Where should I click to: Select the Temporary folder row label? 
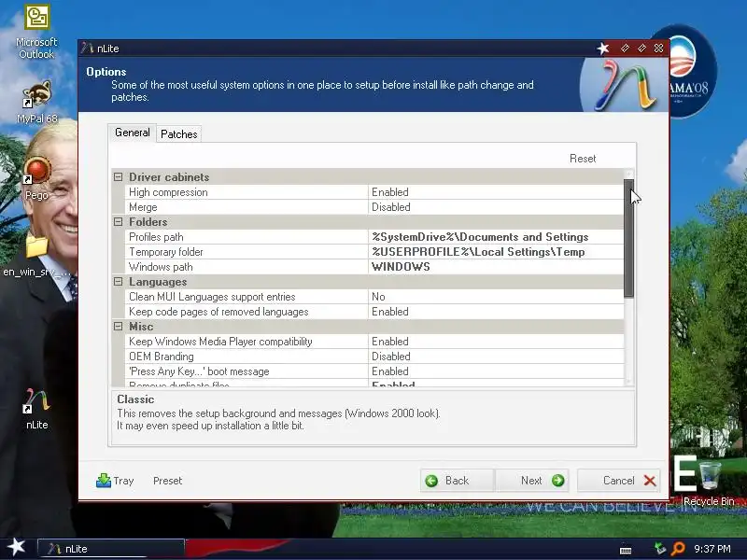(166, 252)
